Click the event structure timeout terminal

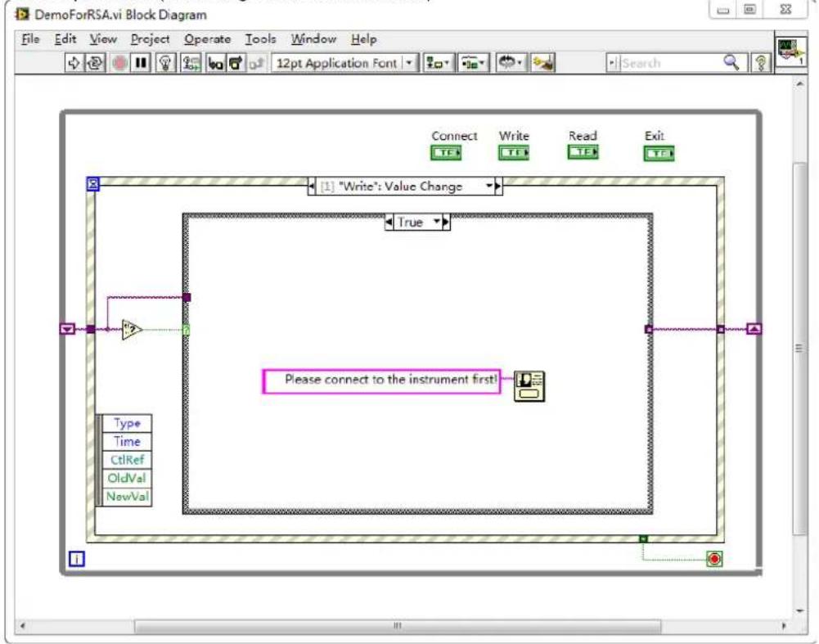click(x=92, y=184)
